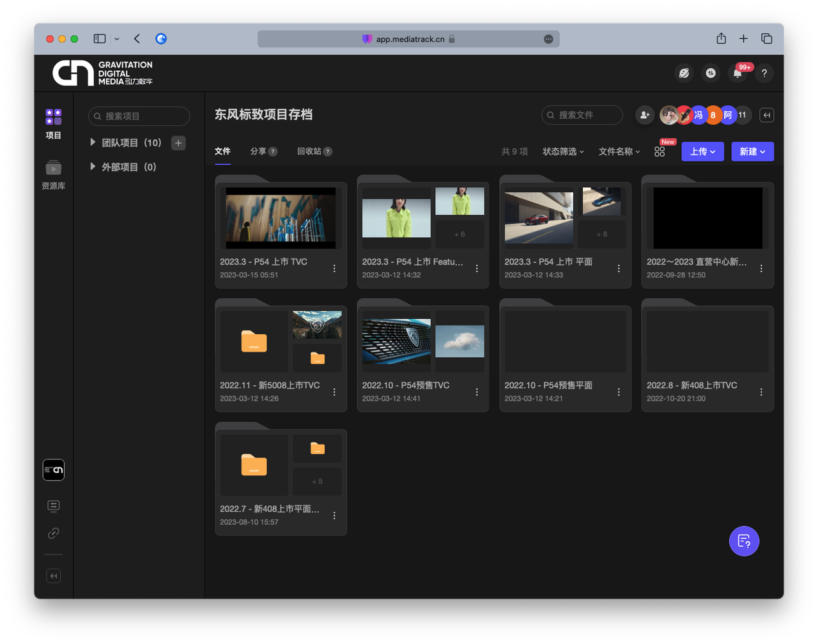Image resolution: width=818 pixels, height=644 pixels.
Task: Open the 2023.3 - P54 上市 TVC folder thumbnail
Action: coord(281,218)
